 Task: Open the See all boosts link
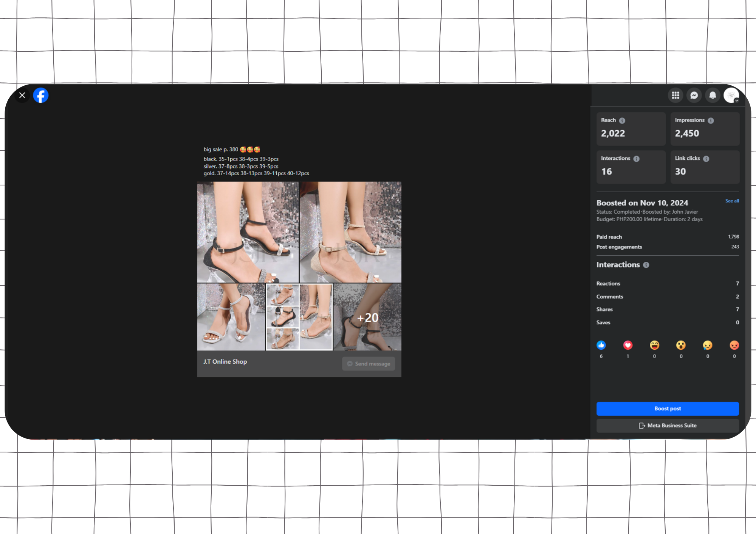click(732, 201)
